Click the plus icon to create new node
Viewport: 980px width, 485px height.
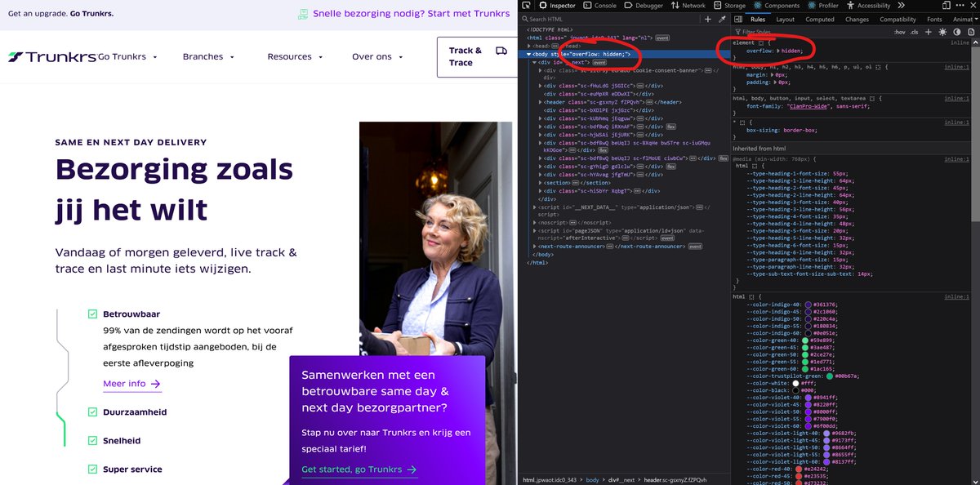709,19
